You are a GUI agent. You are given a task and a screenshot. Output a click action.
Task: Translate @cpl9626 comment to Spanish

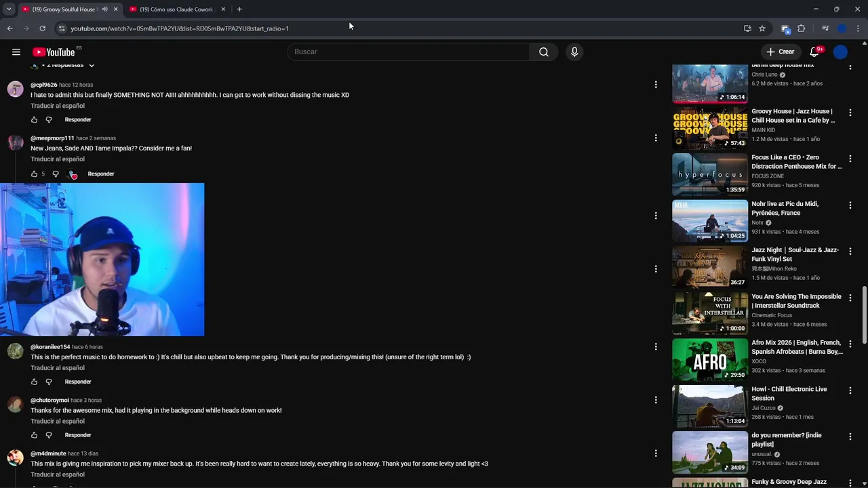point(58,106)
